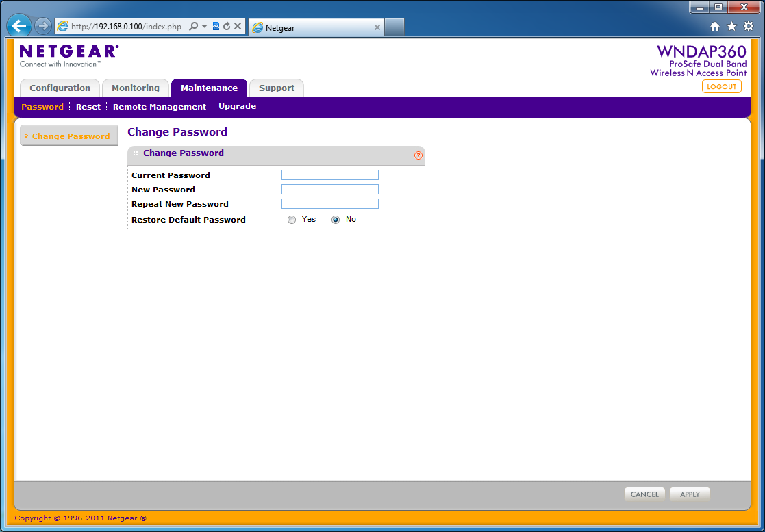Click the search magnifier in the address bar

click(194, 26)
